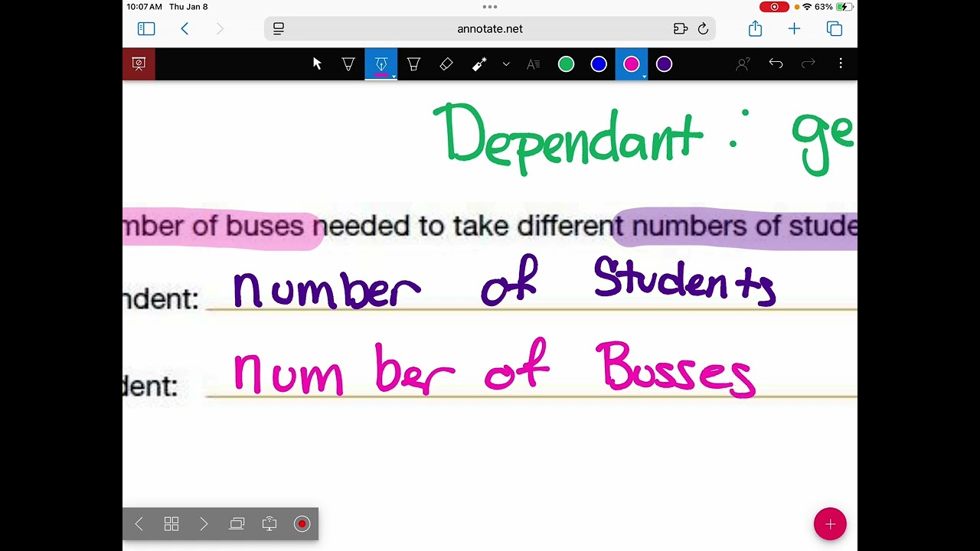The width and height of the screenshot is (980, 551).
Task: Click handwritten text 'Number of Busses'
Action: pos(495,368)
